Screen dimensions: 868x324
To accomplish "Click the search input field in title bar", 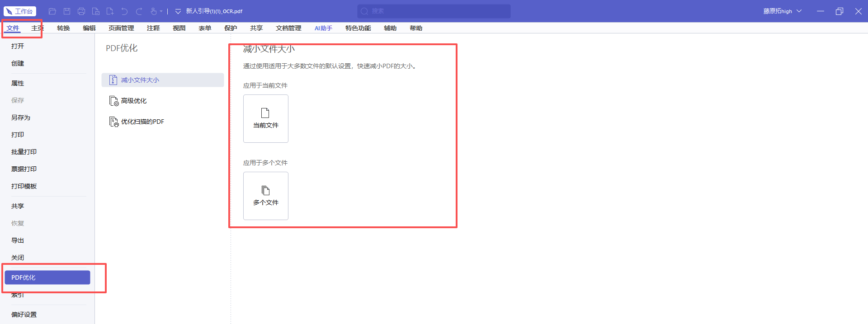I will [434, 11].
